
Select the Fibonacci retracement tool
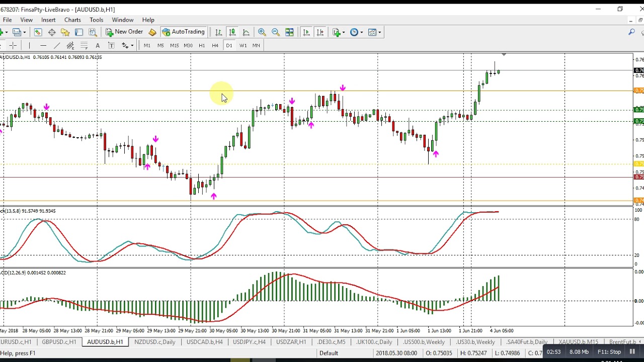pos(84,46)
